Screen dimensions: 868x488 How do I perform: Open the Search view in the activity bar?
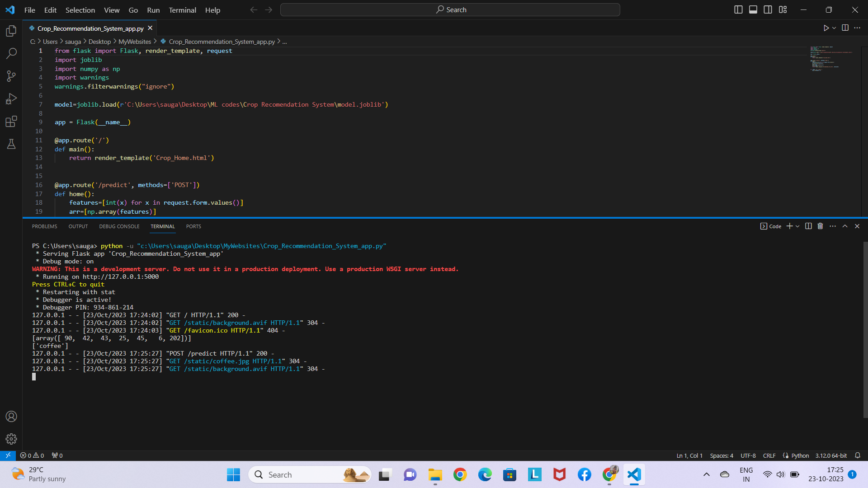point(11,53)
